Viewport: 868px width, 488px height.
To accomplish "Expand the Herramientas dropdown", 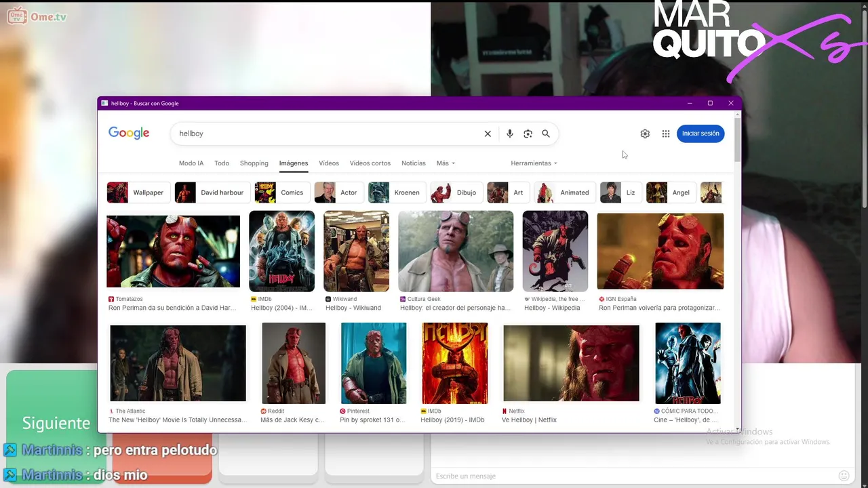I will 534,163.
